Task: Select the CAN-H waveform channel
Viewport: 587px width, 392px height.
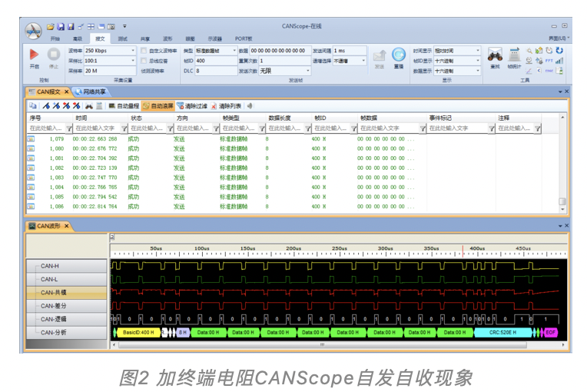Action: tap(67, 266)
